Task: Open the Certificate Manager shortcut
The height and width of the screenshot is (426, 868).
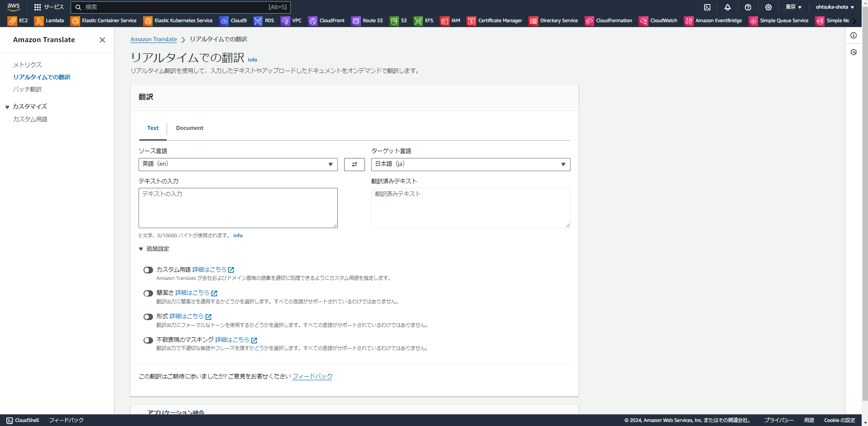Action: [494, 21]
